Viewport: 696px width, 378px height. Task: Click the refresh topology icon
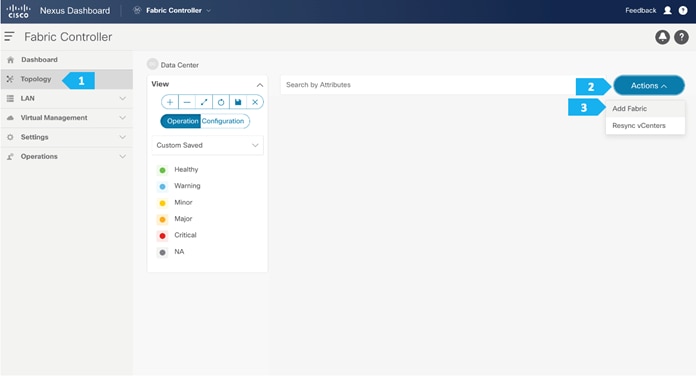221,102
